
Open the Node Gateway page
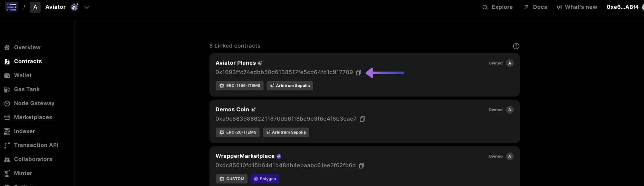click(34, 103)
